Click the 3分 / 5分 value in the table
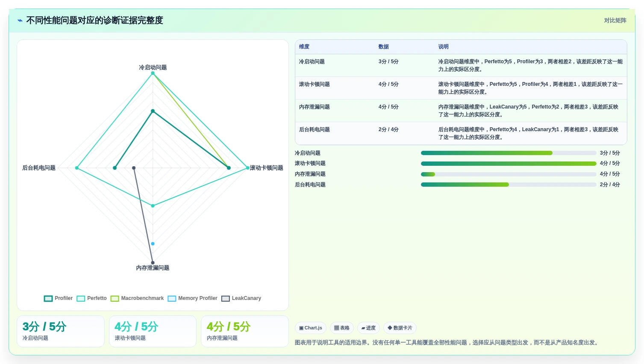This screenshot has height=364, width=644. [388, 62]
